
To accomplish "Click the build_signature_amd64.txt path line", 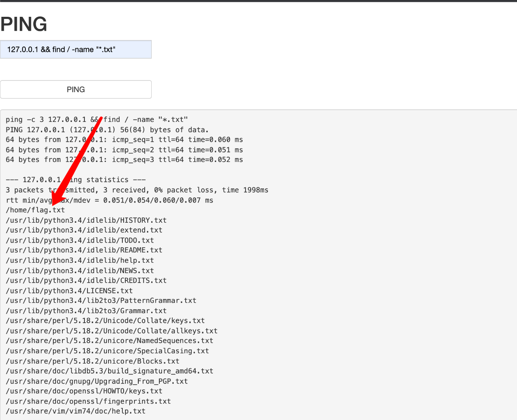I will click(x=109, y=371).
